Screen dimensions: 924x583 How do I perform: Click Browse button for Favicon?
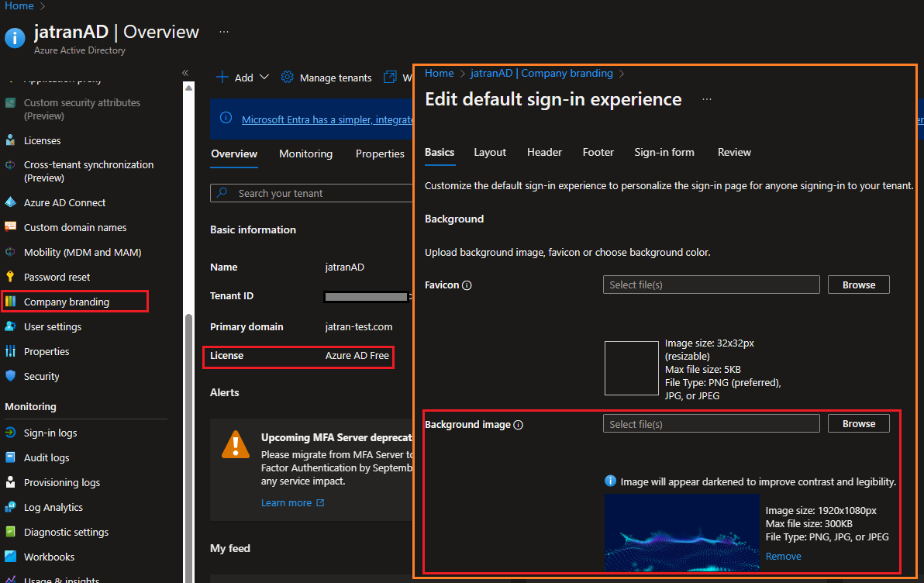[859, 285]
